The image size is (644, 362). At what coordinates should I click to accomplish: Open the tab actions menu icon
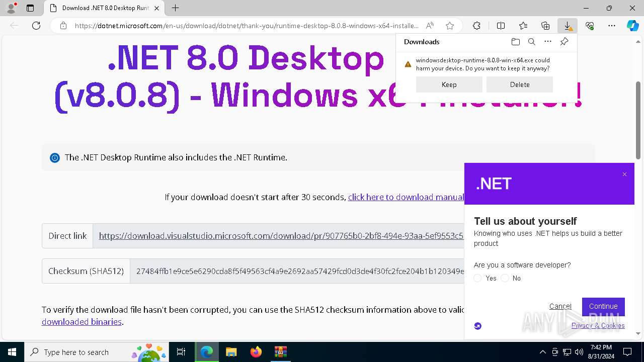[x=30, y=8]
